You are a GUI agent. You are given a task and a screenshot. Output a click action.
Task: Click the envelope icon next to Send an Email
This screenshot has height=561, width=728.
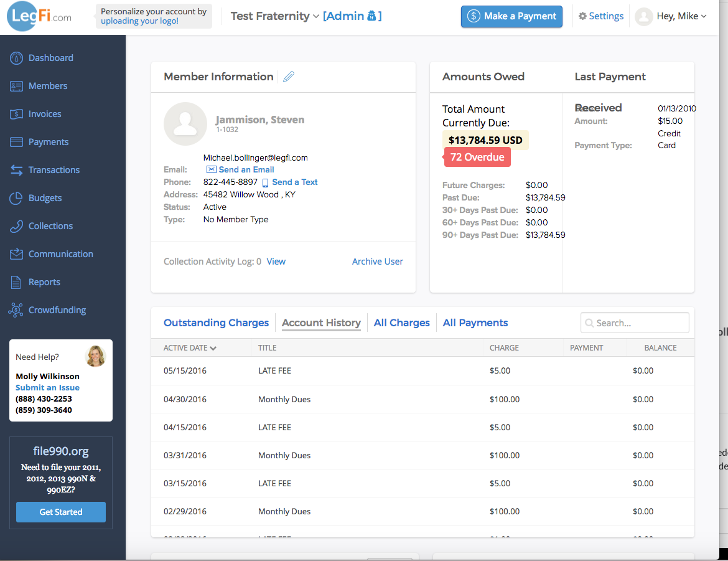pyautogui.click(x=212, y=169)
